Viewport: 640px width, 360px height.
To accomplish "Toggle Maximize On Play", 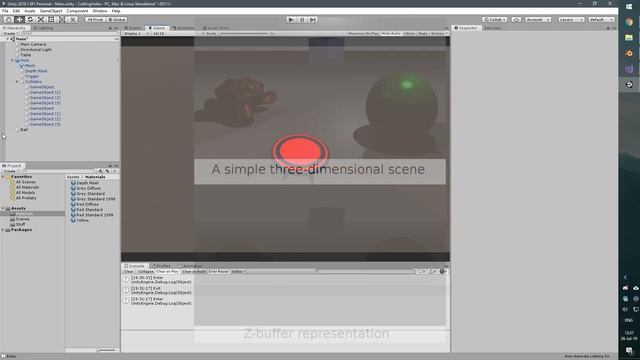I will coord(363,33).
